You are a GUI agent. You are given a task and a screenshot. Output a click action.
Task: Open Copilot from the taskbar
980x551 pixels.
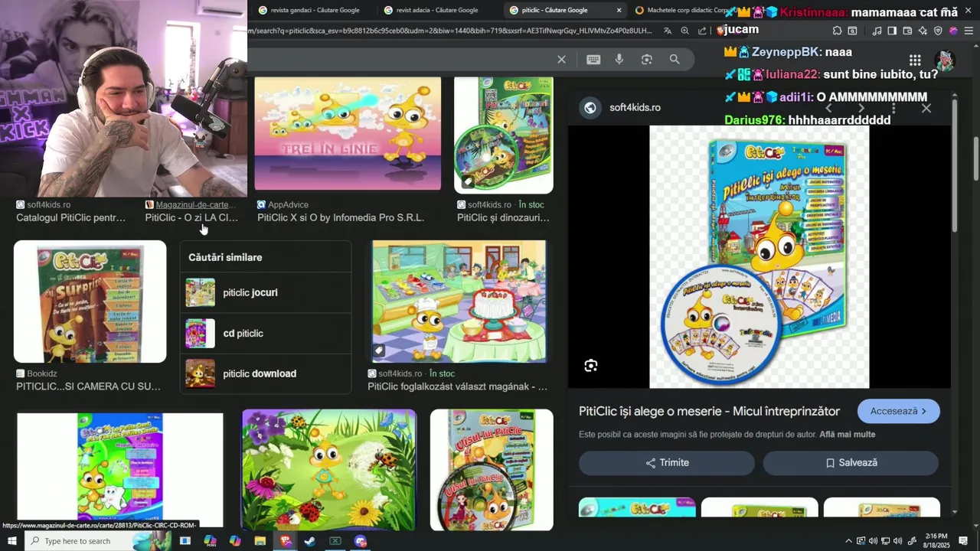pyautogui.click(x=235, y=541)
